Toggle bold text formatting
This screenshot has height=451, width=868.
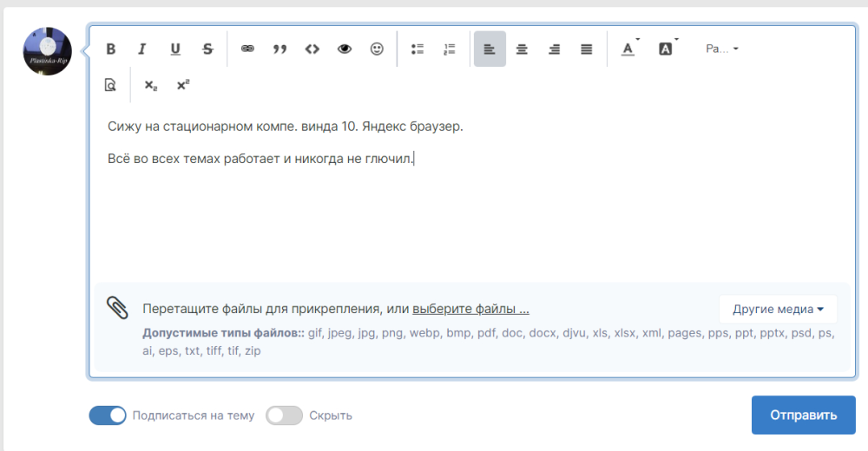coord(111,49)
